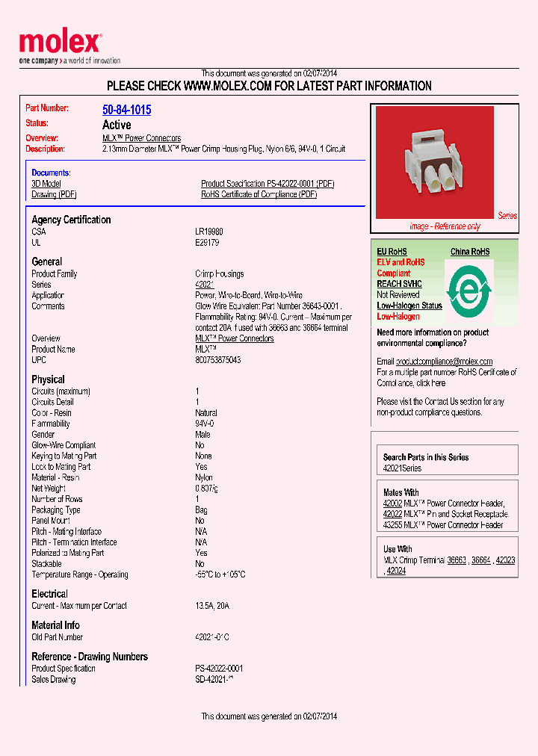Select the Net Weight value 0.807/g
The height and width of the screenshot is (756, 538).
click(x=206, y=489)
